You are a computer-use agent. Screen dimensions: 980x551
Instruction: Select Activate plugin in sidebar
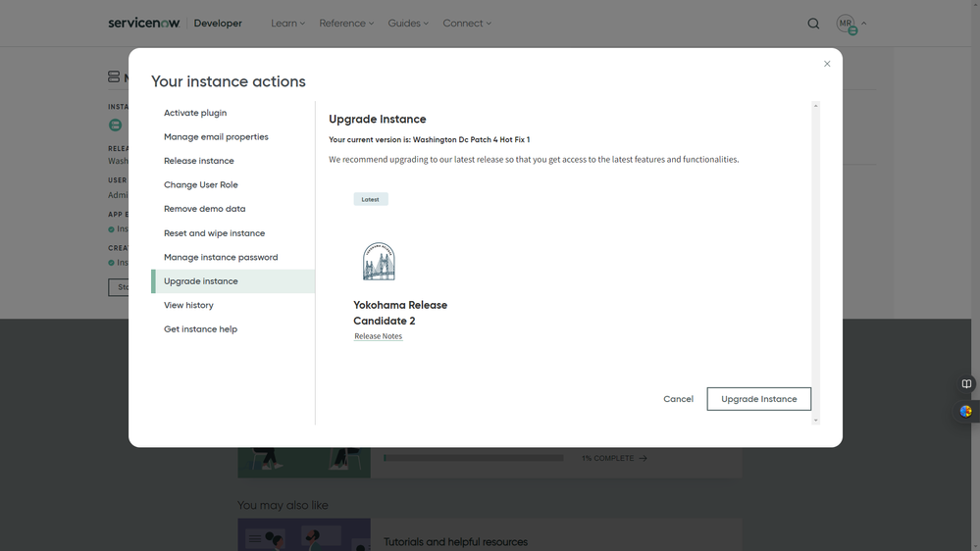[x=195, y=113]
